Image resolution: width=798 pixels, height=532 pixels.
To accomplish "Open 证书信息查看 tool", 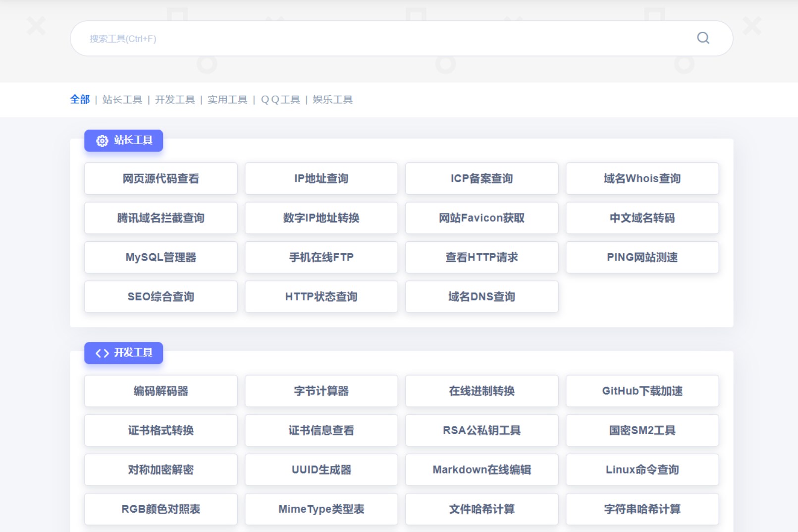I will (x=321, y=430).
